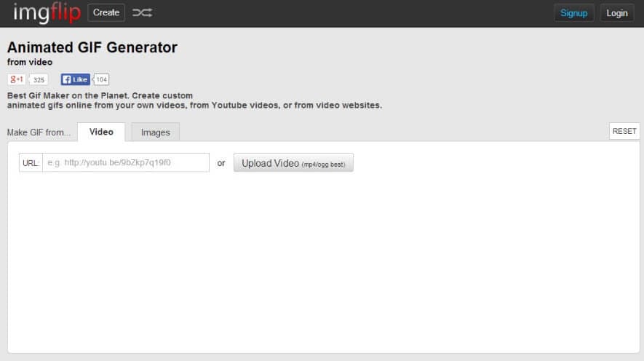Switch to the Video tab

(x=101, y=132)
